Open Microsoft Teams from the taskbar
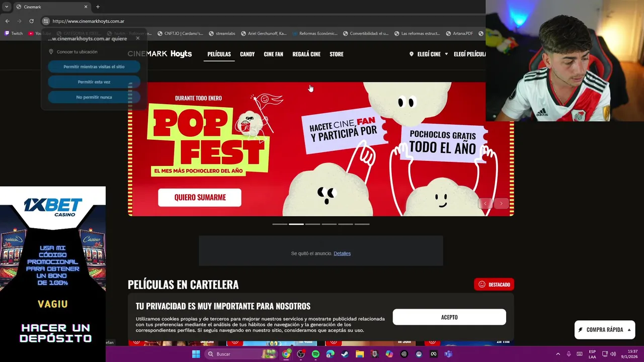The image size is (644, 362). [448, 354]
